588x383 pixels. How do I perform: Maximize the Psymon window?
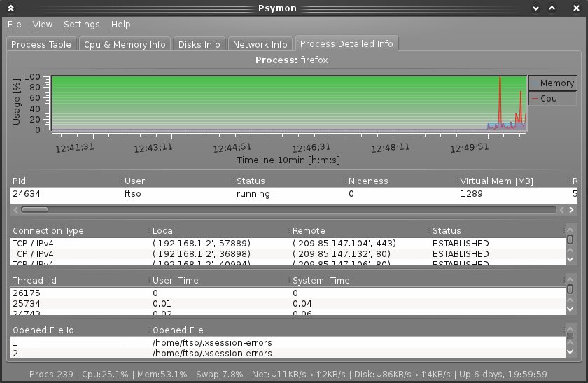click(x=552, y=8)
